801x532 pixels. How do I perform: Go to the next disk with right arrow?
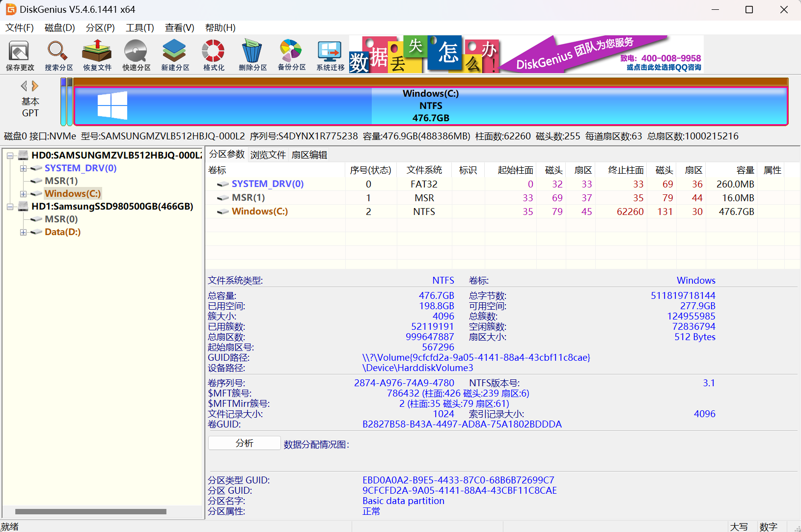35,86
